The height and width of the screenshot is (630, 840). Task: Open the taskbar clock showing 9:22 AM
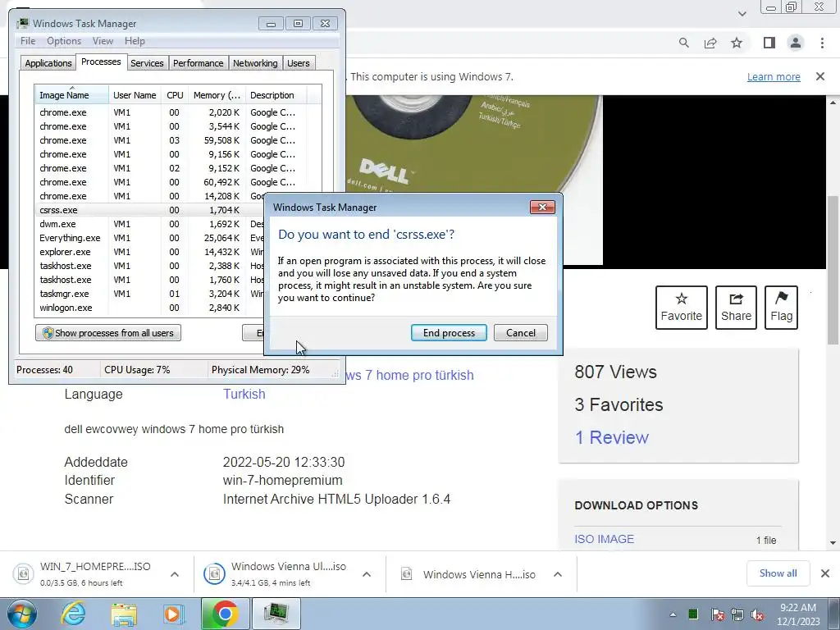pos(798,614)
